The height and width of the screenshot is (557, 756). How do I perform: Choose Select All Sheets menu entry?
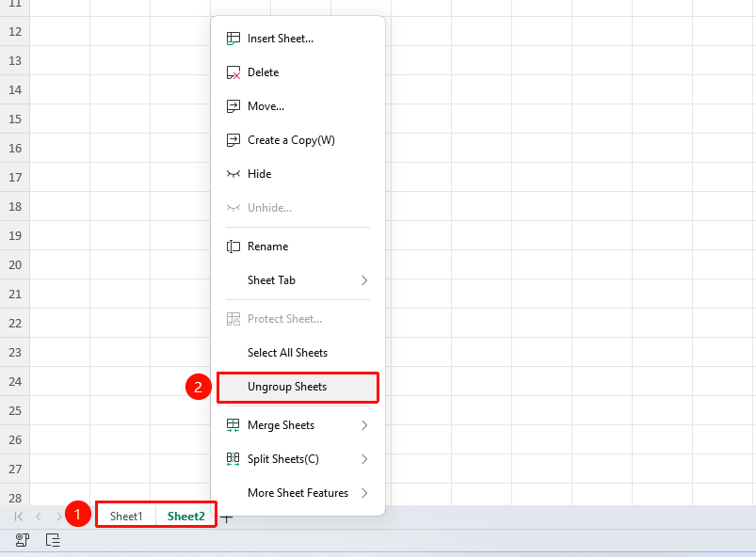298,353
